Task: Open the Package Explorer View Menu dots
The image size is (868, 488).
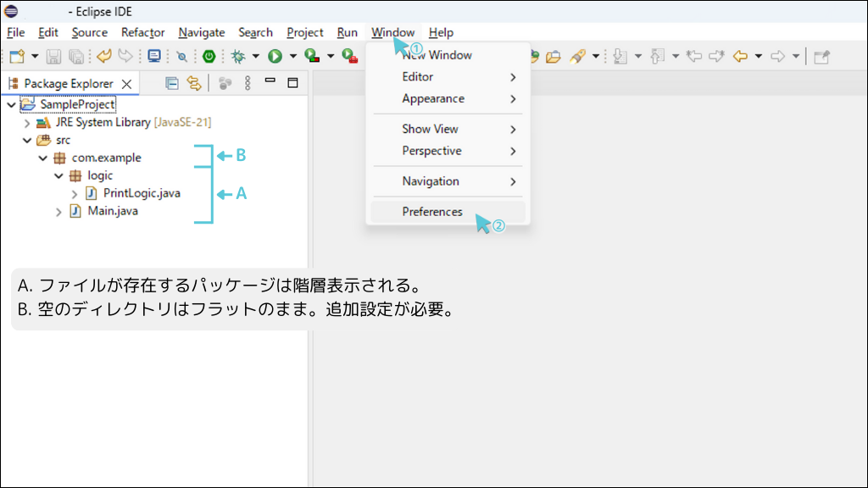Action: 248,84
